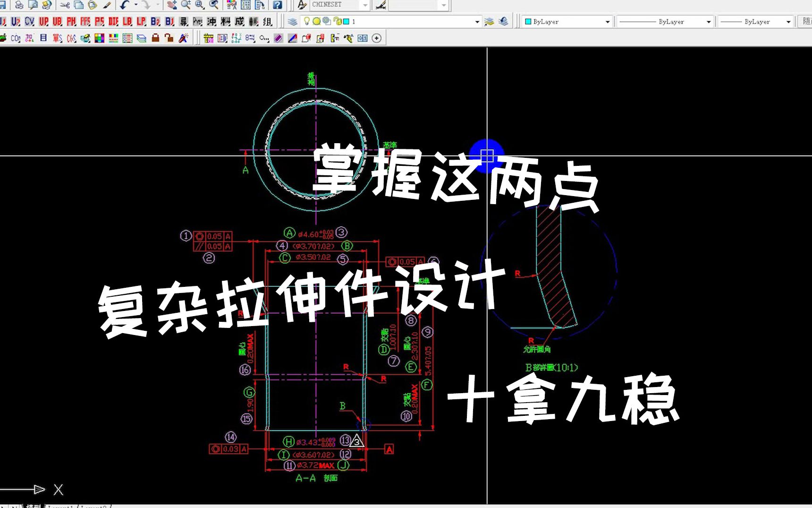Activate the Pan hand tool
Screen dimensions: 812x508
tap(172, 5)
